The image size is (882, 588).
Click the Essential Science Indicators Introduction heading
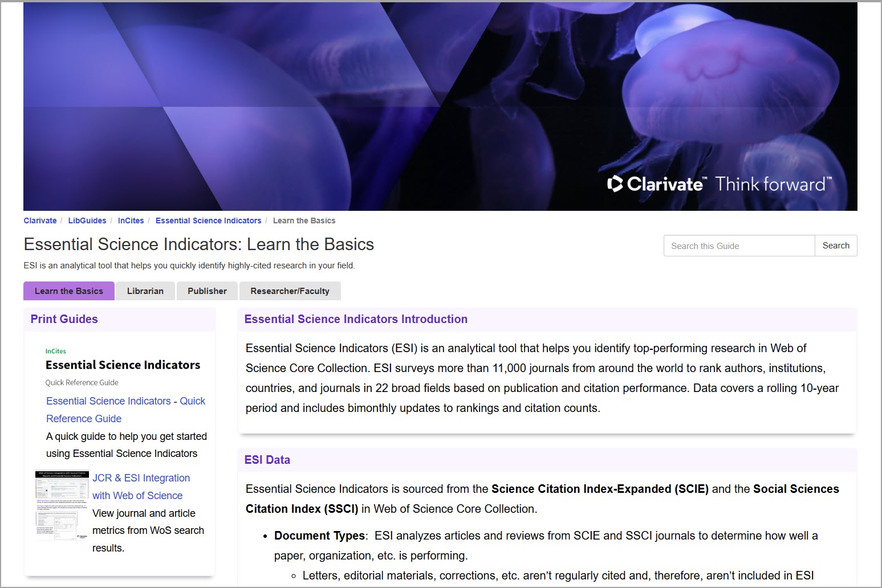[x=356, y=319]
